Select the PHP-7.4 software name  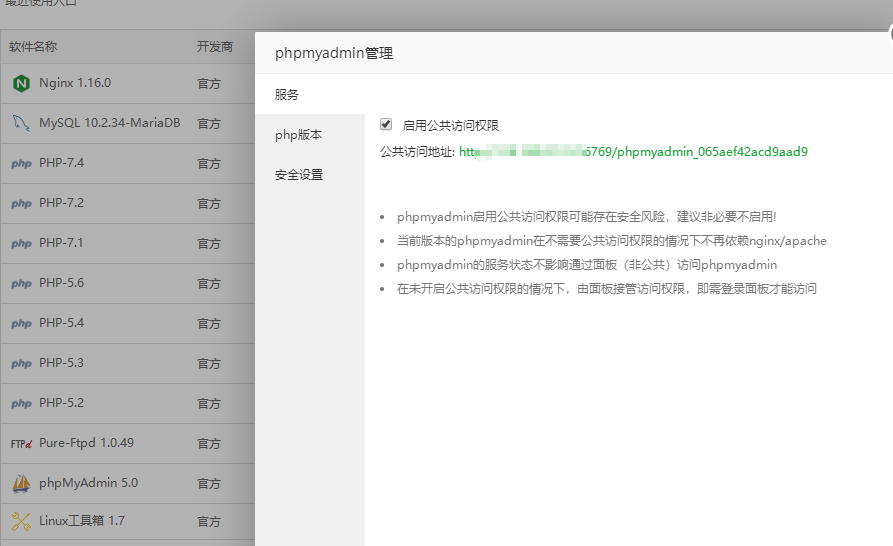click(61, 163)
